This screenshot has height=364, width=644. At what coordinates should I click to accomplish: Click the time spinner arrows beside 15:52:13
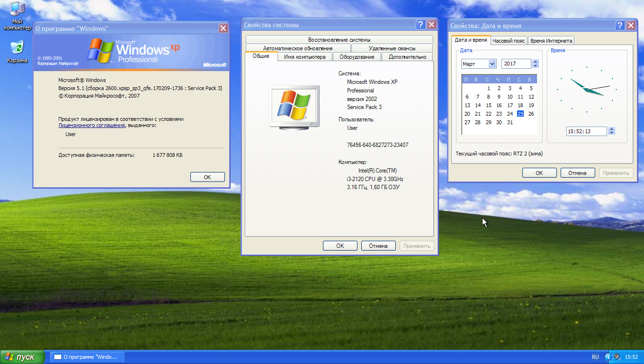[611, 131]
